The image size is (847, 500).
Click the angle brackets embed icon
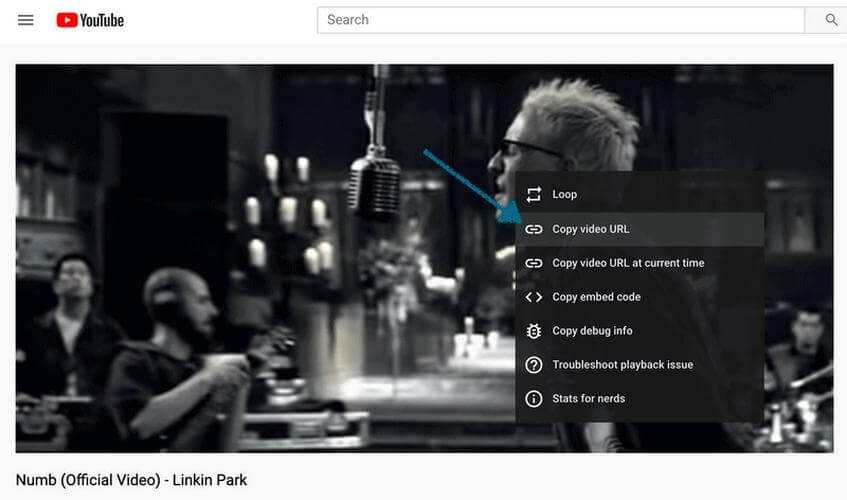534,297
